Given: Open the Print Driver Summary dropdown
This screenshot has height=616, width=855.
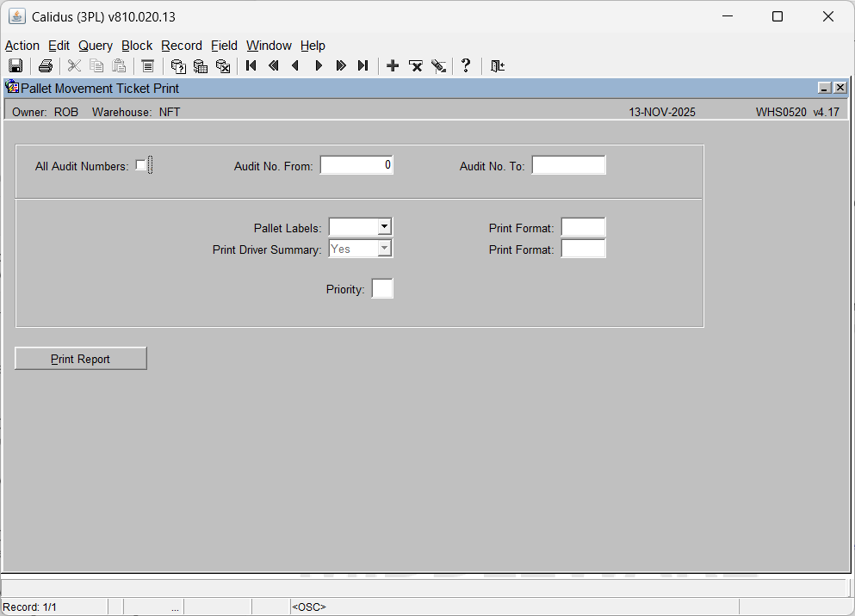Looking at the screenshot, I should click(x=385, y=249).
